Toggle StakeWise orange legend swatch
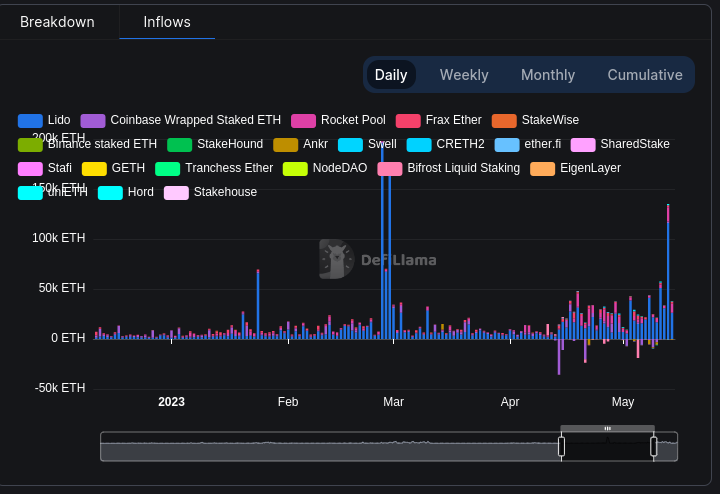Screen dimensions: 720x494 coord(504,121)
